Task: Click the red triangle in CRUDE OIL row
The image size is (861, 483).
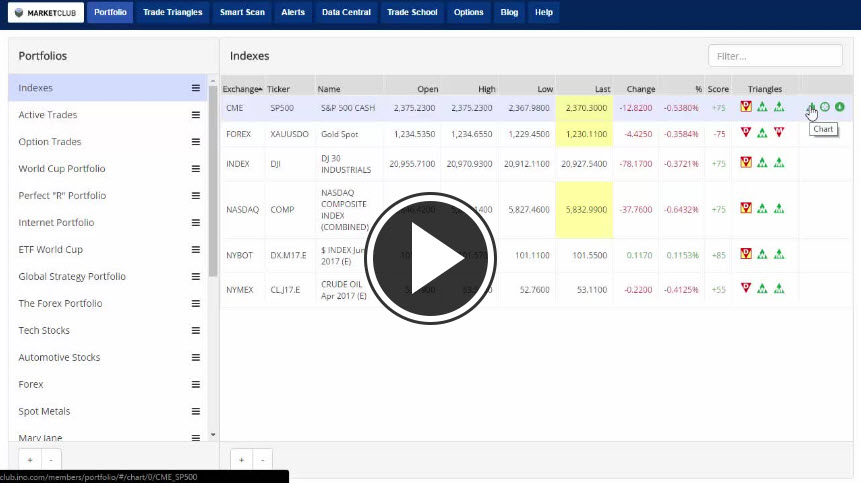Action: 746,288
